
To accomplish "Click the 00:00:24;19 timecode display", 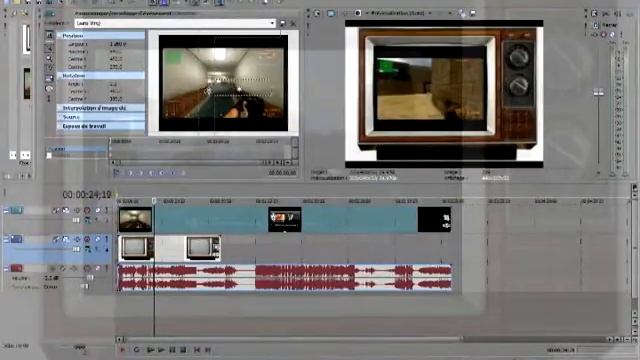I will click(x=87, y=195).
